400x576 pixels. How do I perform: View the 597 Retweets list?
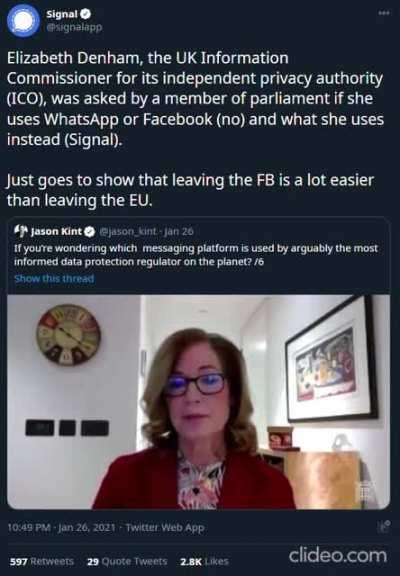[x=42, y=562]
